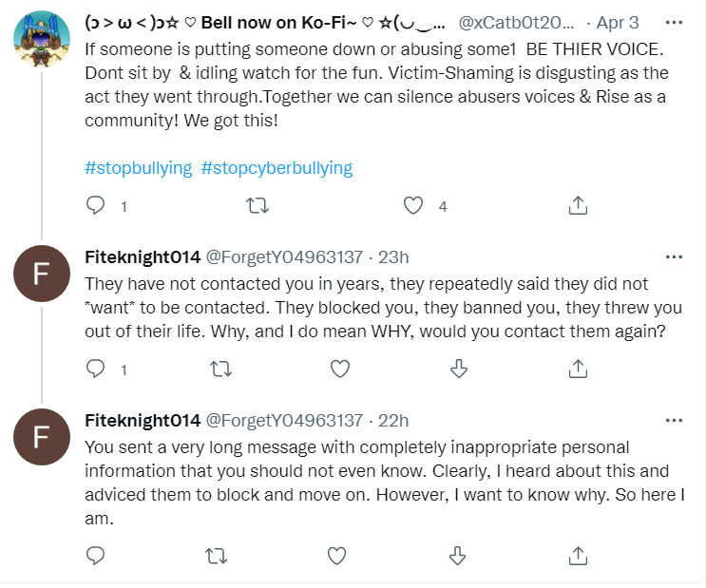Retweet the Apr 3 anti-bullying tweet
This screenshot has width=706, height=588.
[258, 206]
